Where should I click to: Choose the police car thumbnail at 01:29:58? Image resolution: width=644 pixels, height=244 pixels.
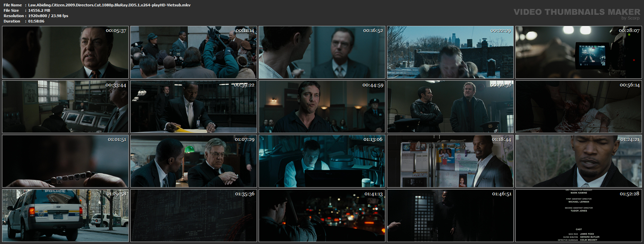click(x=65, y=215)
